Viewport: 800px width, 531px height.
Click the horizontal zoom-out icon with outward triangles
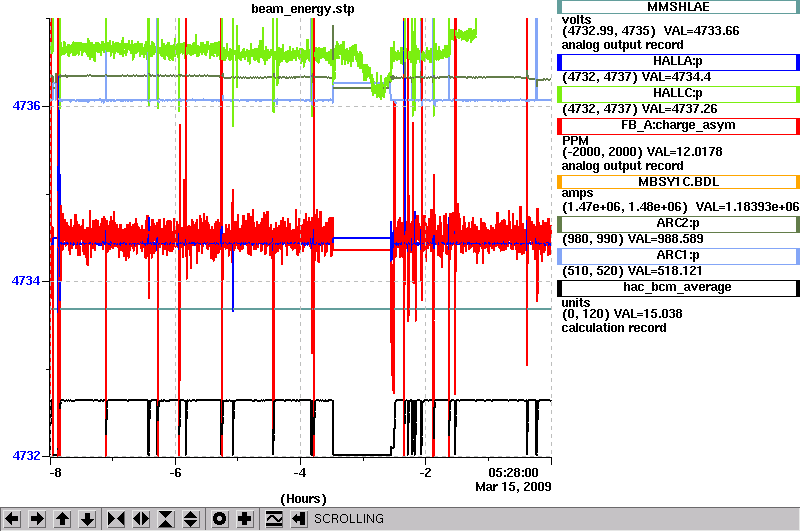(x=141, y=519)
